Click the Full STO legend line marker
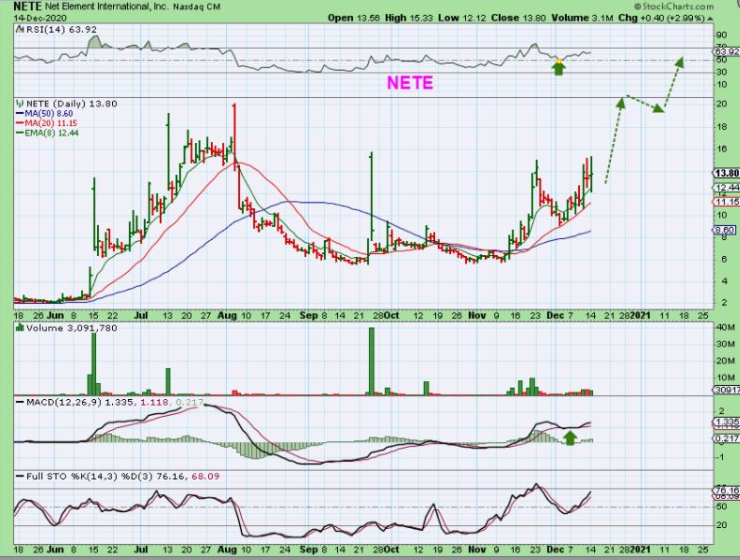The image size is (740, 560). coord(20,476)
